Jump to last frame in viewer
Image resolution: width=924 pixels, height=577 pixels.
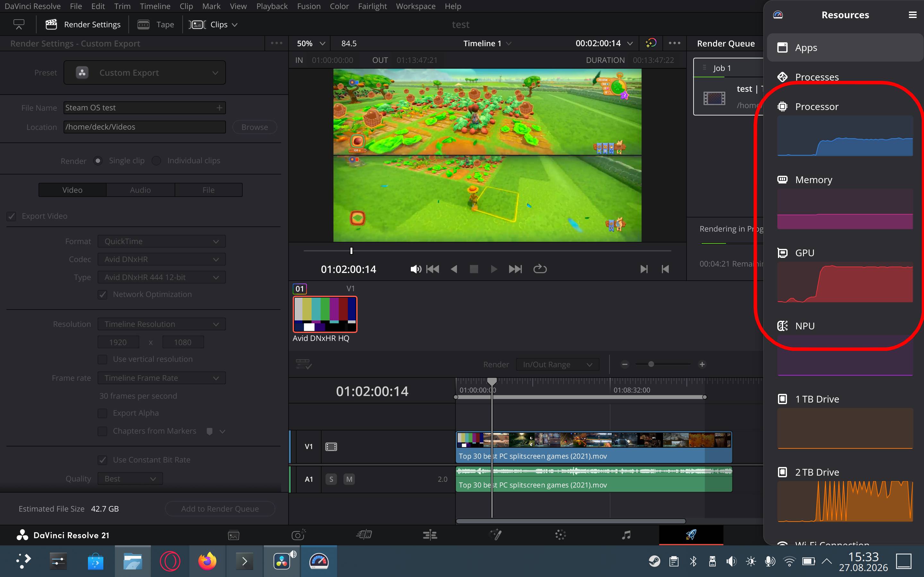tap(515, 269)
